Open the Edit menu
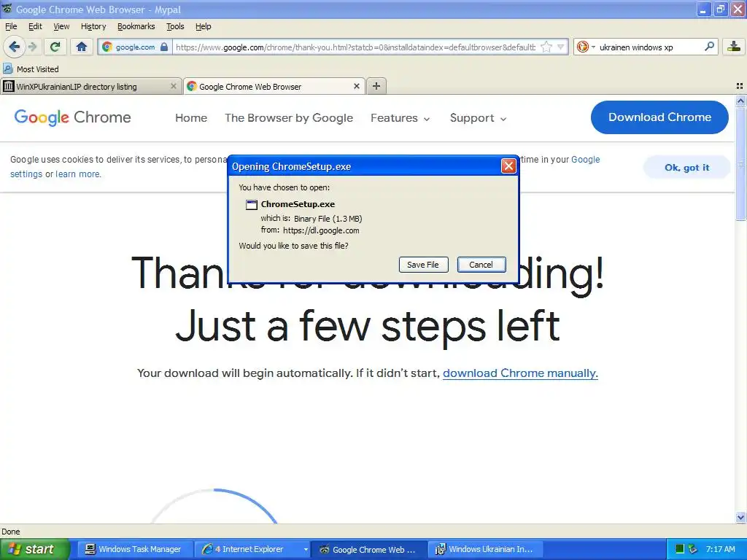Screen dimensions: 747x560 pyautogui.click(x=35, y=26)
